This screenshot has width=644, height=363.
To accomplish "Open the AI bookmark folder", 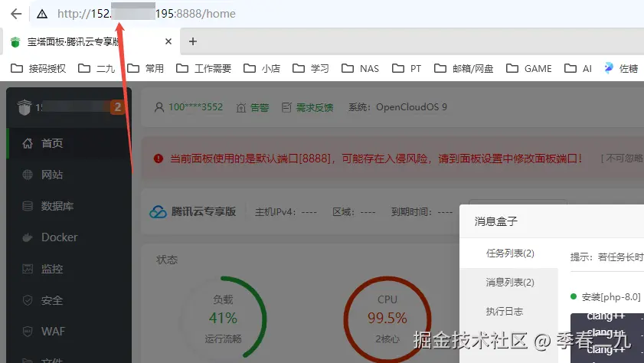I will click(578, 69).
